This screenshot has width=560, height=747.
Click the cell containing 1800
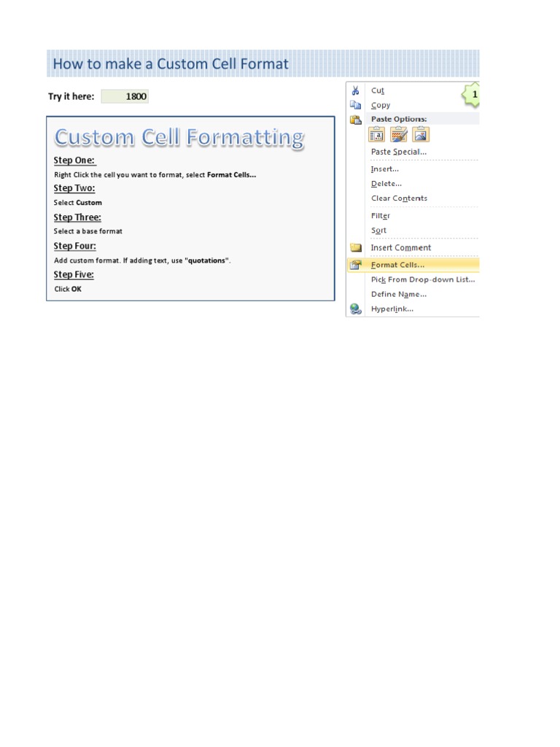click(125, 96)
